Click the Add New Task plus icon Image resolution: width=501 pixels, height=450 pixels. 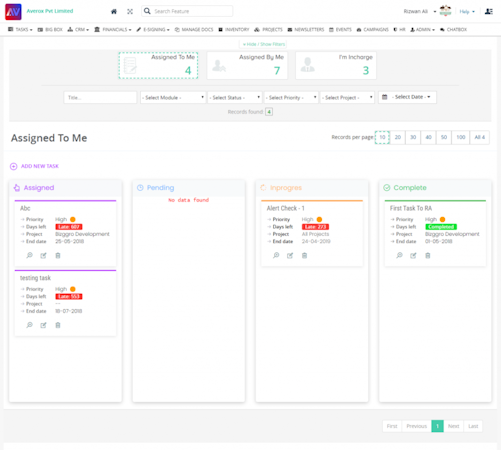pyautogui.click(x=13, y=166)
